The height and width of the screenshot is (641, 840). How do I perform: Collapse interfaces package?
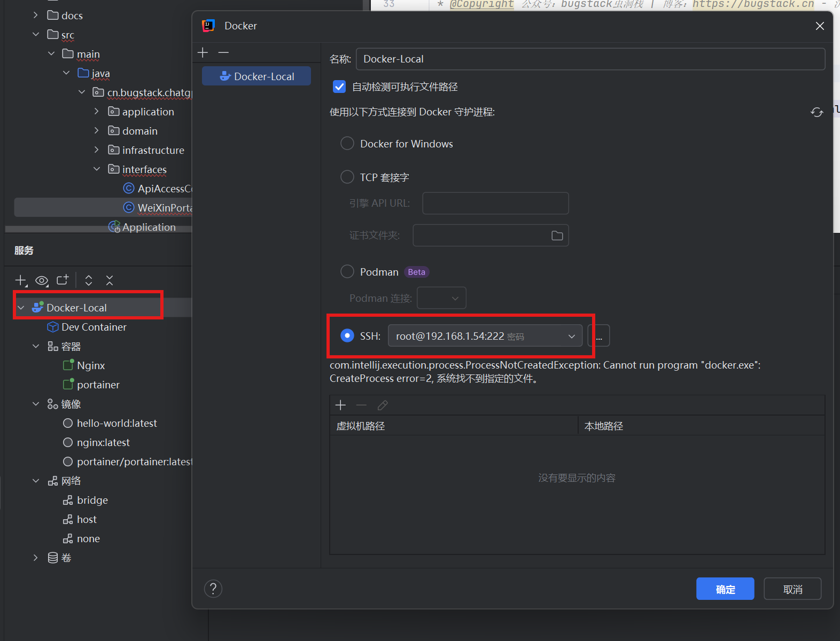97,169
